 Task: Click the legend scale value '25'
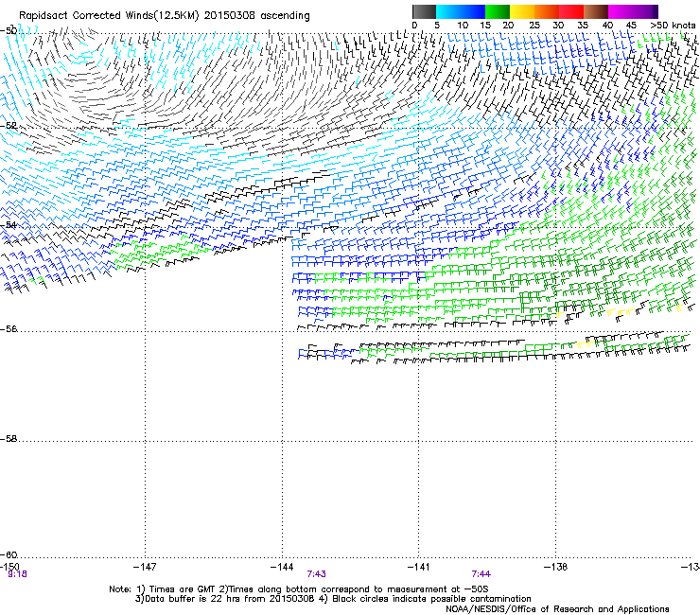coord(534,26)
